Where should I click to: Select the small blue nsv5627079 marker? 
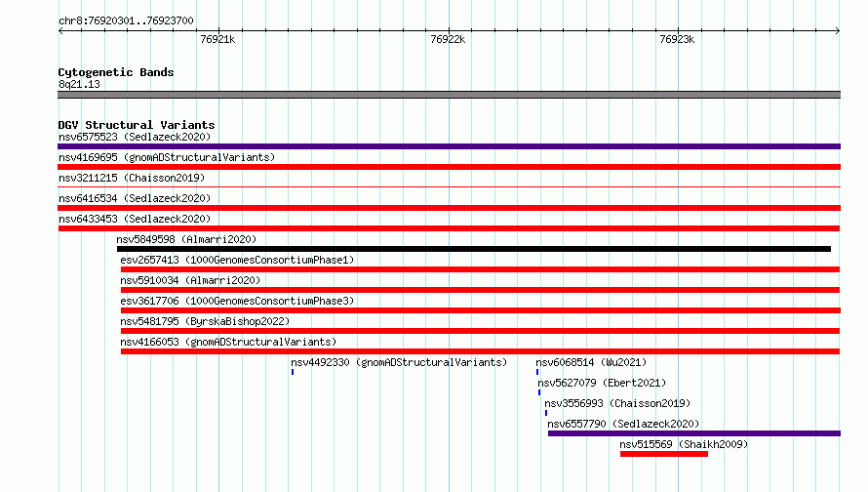tap(539, 392)
